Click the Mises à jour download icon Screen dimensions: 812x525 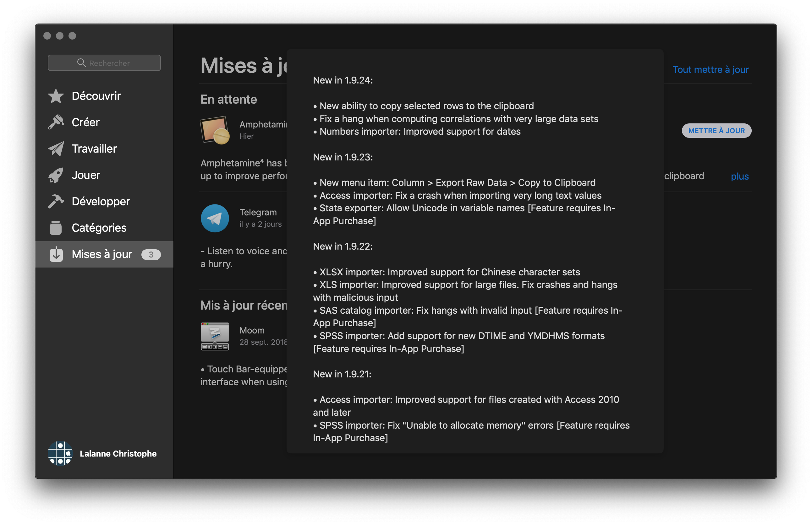tap(56, 254)
